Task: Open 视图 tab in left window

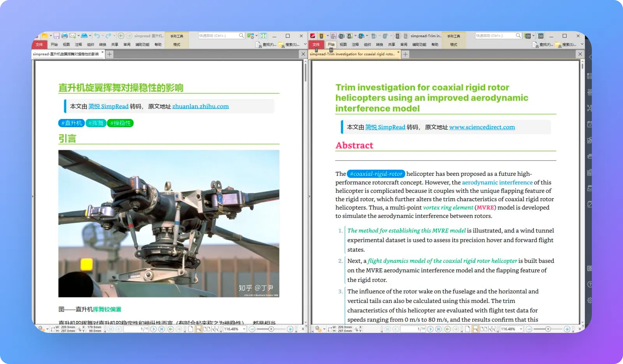Action: coord(66,45)
